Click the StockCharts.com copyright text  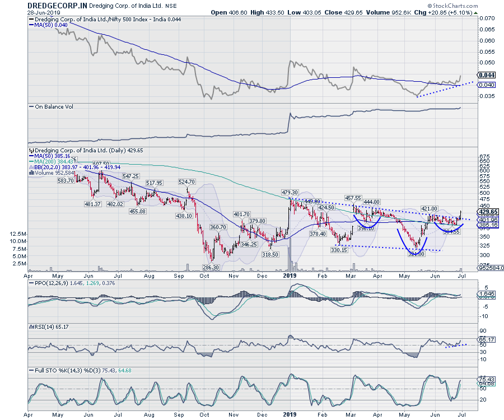(453, 6)
